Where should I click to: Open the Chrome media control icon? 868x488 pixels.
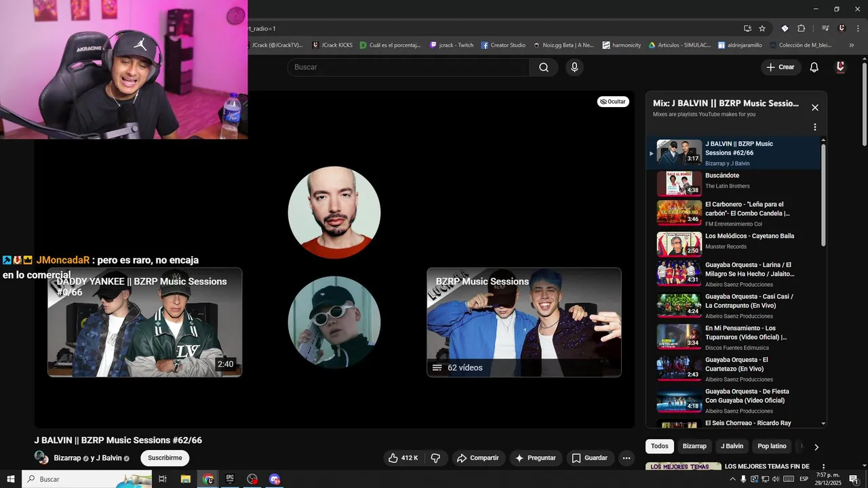[825, 28]
